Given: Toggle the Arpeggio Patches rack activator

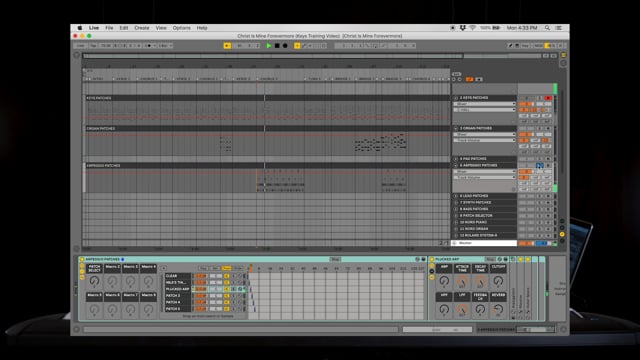Looking at the screenshot, I should [82, 259].
